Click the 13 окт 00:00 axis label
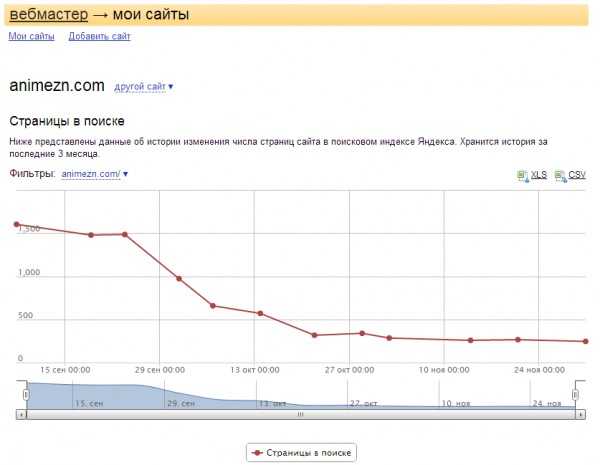Screen dimensions: 600x465 pyautogui.click(x=254, y=370)
